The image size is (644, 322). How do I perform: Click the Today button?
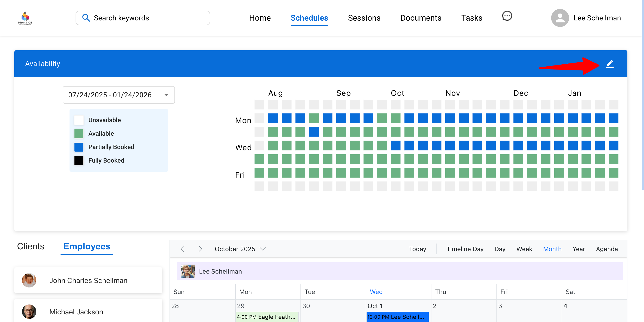coord(417,249)
